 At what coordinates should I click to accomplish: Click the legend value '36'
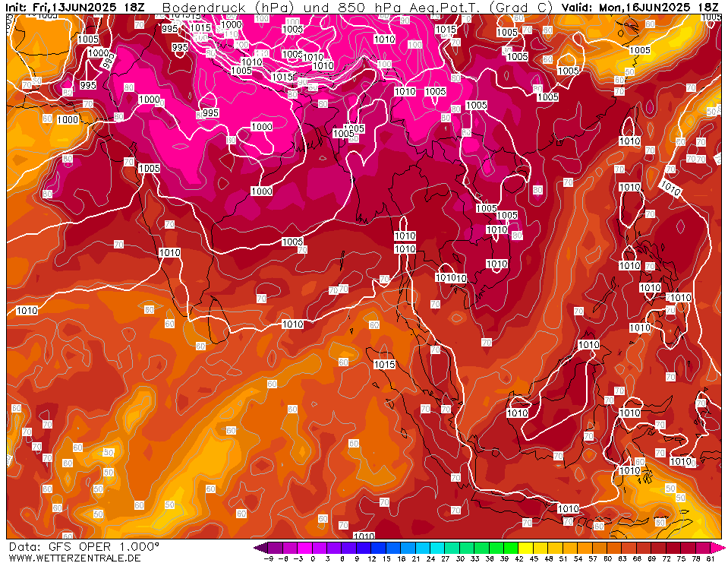[490, 558]
